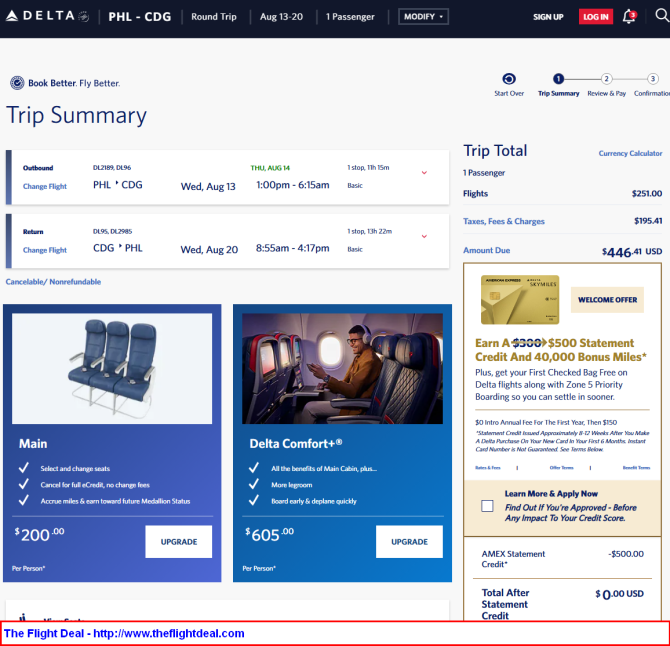
Task: Open the Offer Terms link
Action: point(561,468)
